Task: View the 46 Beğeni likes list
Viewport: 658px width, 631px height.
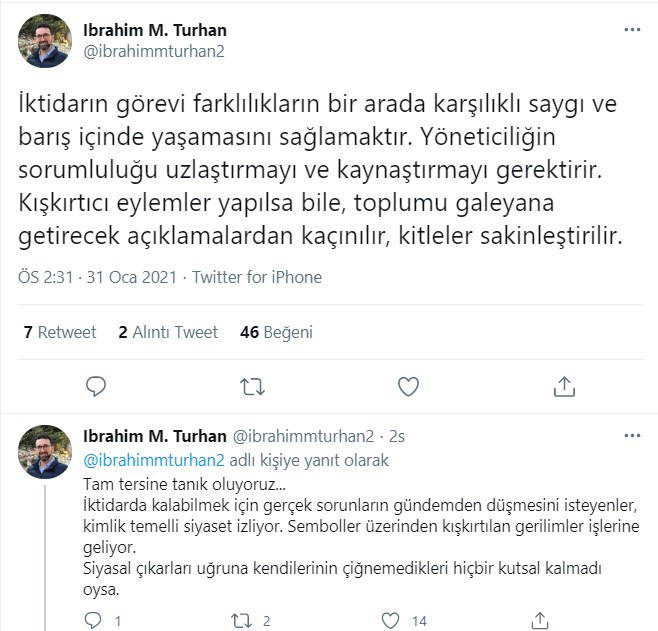Action: (277, 332)
